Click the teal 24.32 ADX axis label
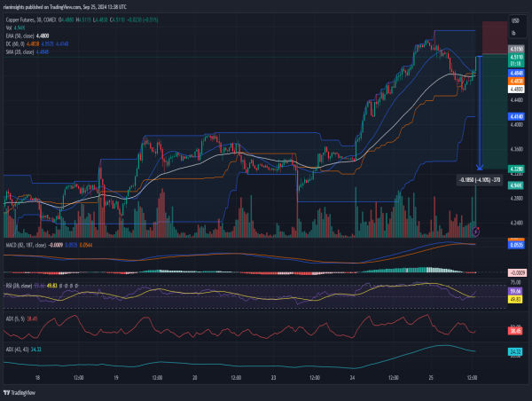 [x=515, y=352]
